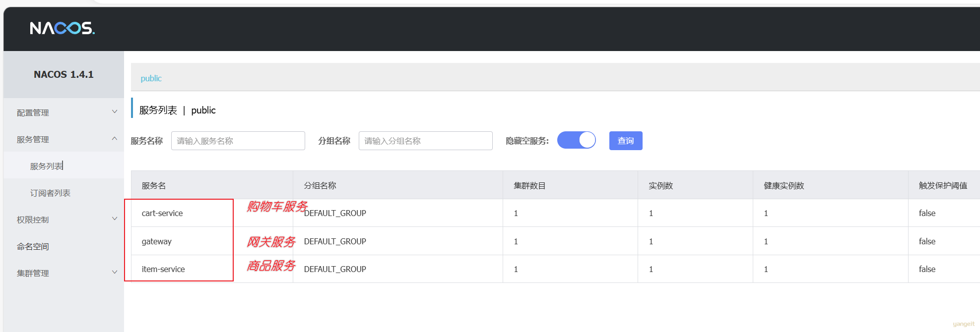Expand the 配置管理 menu chevron
The height and width of the screenshot is (332, 980).
(115, 112)
